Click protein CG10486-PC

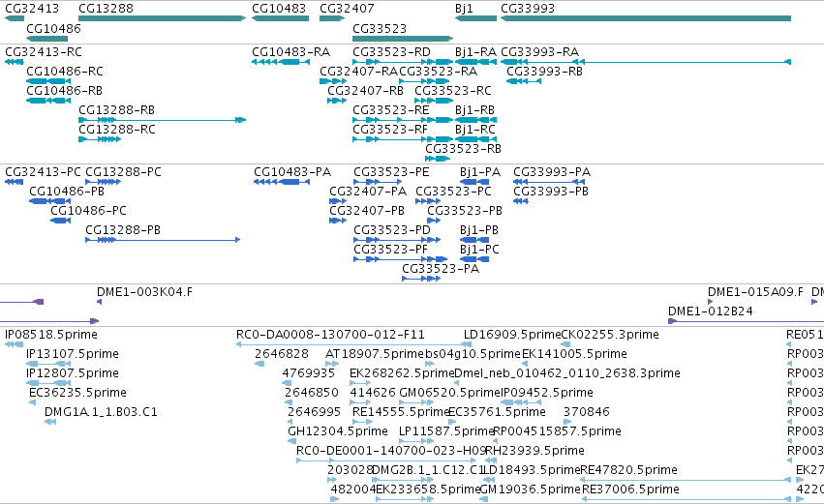coord(88,211)
